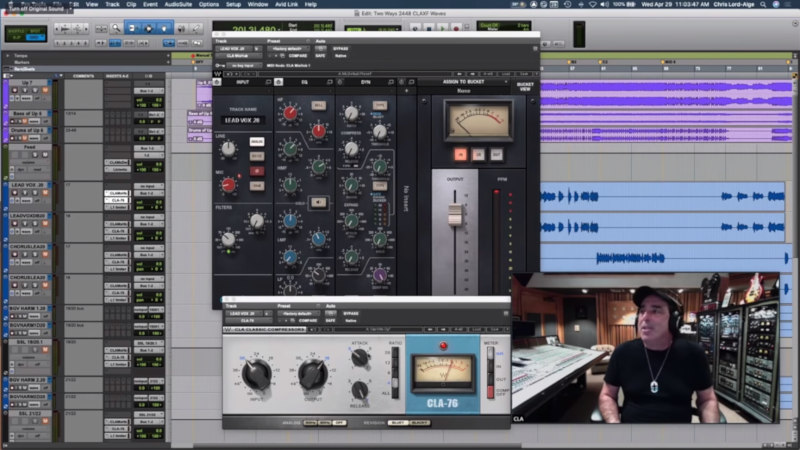Toggle the OUT meter button in MixHub
This screenshot has height=450, width=800.
click(496, 155)
